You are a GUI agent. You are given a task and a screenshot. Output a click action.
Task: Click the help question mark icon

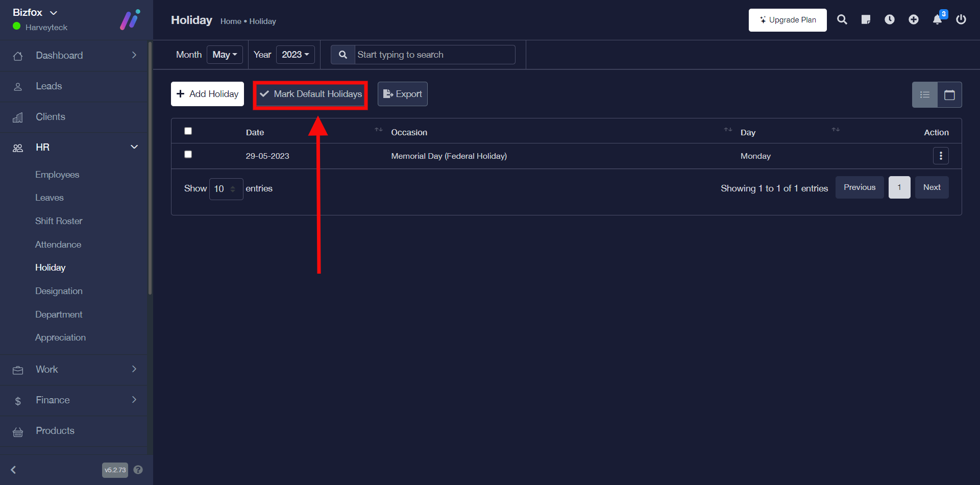pos(138,470)
